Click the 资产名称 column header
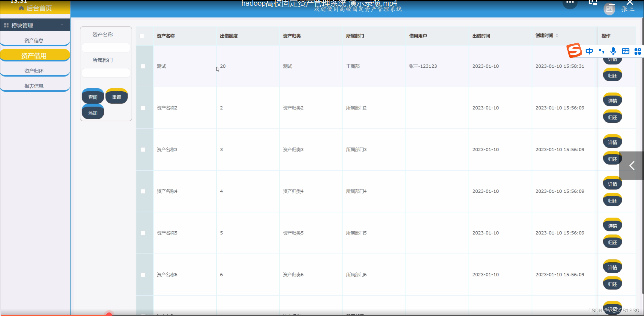644x316 pixels. [166, 36]
